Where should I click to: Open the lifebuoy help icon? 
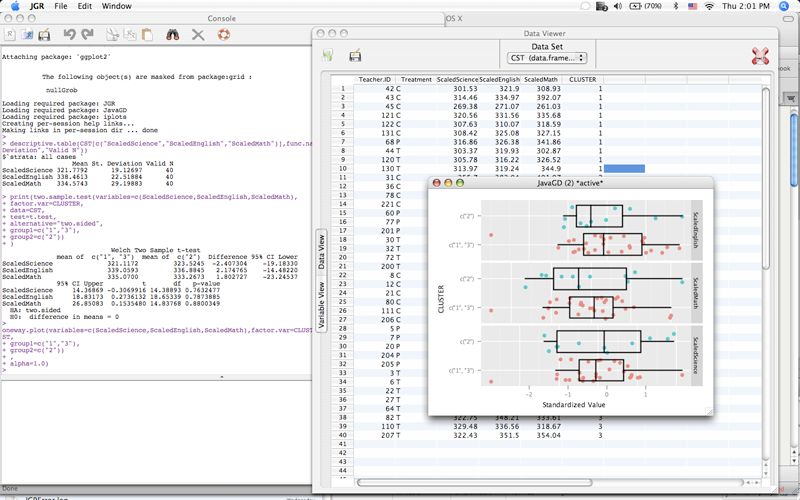[223, 35]
